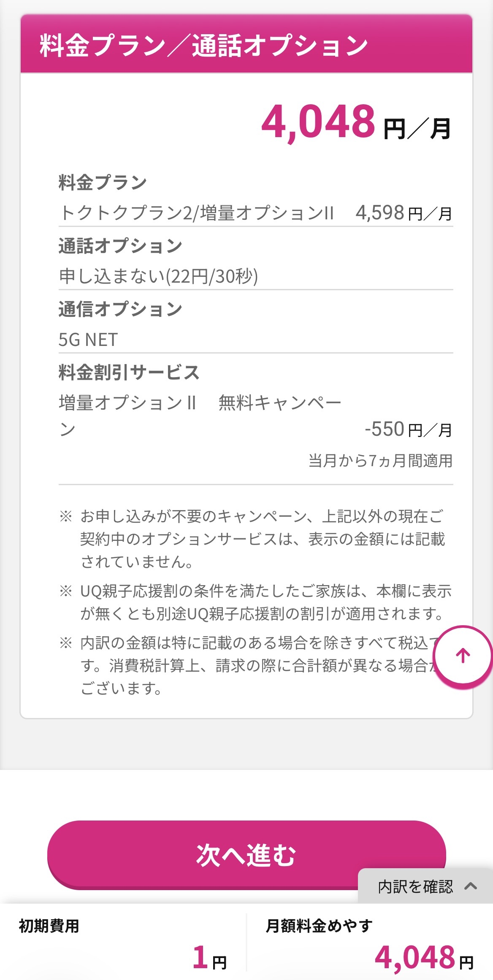This screenshot has width=493, height=980.
Task: Click the chevron beside 内訳を確認
Action: tap(471, 886)
